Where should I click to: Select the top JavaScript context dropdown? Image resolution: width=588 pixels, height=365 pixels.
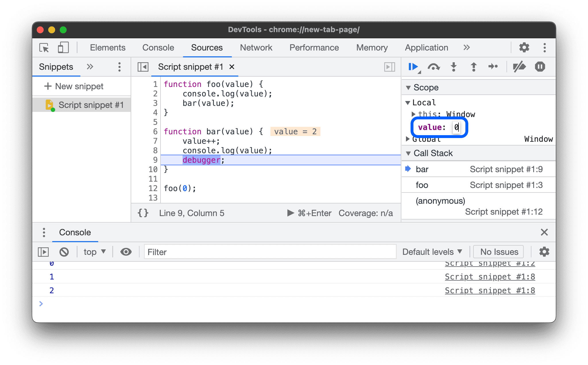pos(93,251)
